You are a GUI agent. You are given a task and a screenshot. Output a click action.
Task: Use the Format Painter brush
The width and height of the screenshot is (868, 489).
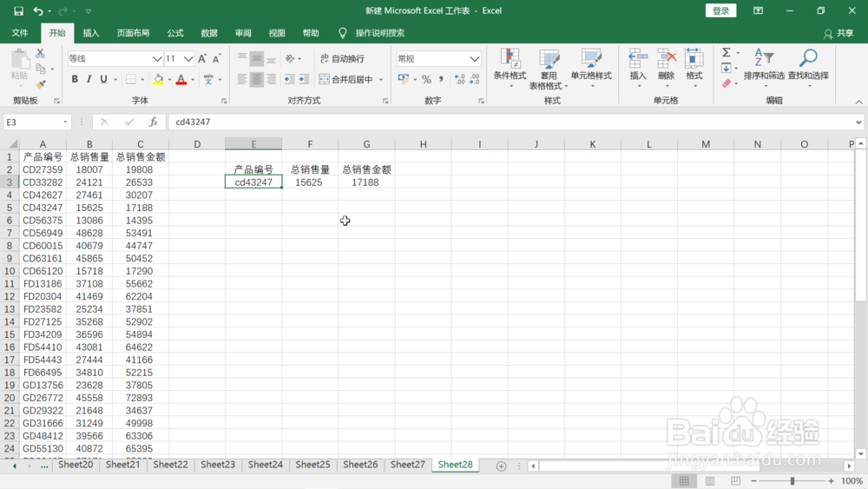(x=41, y=84)
